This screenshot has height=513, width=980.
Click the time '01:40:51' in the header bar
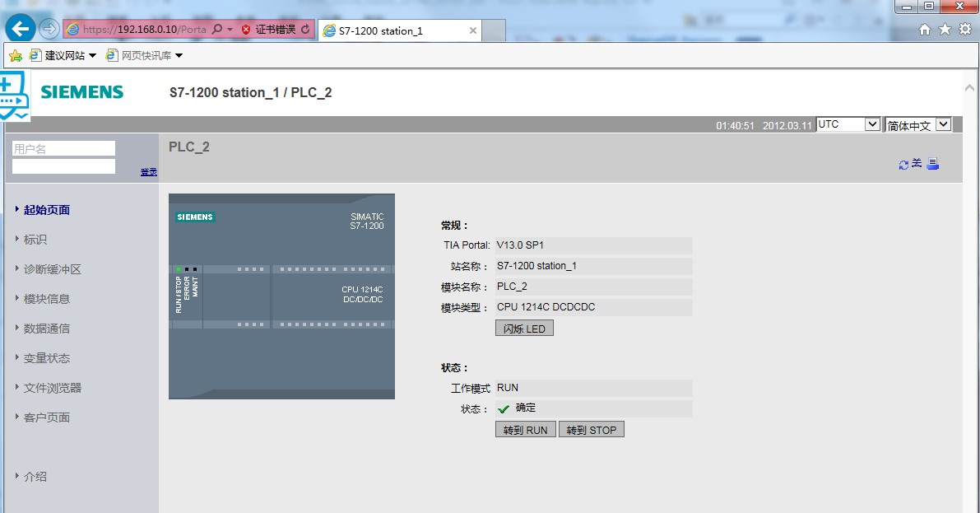tap(736, 126)
